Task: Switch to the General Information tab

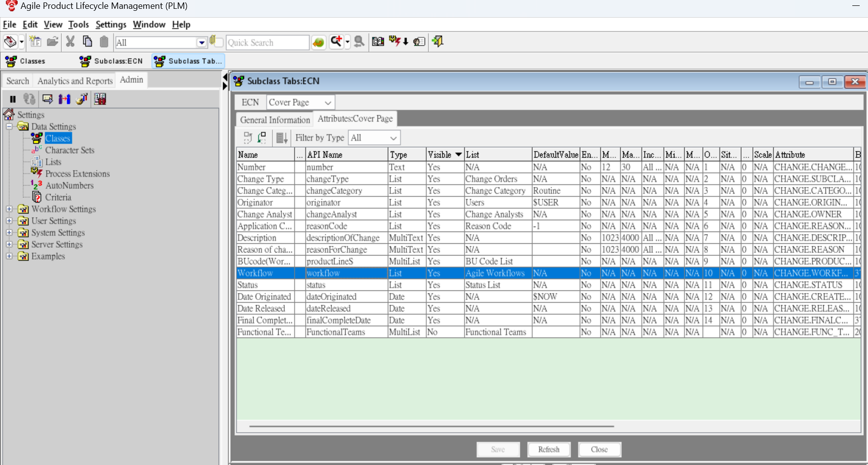Action: (x=275, y=120)
